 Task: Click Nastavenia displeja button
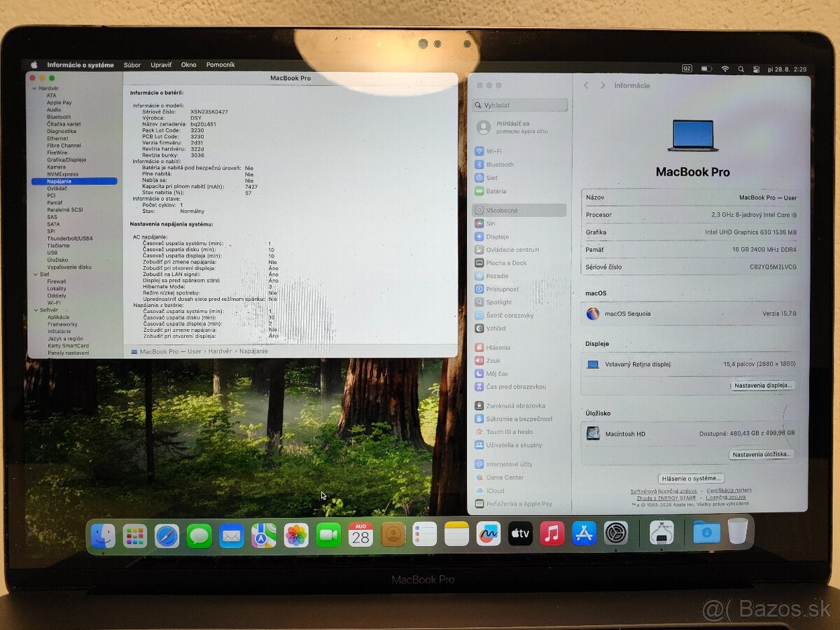(x=764, y=386)
